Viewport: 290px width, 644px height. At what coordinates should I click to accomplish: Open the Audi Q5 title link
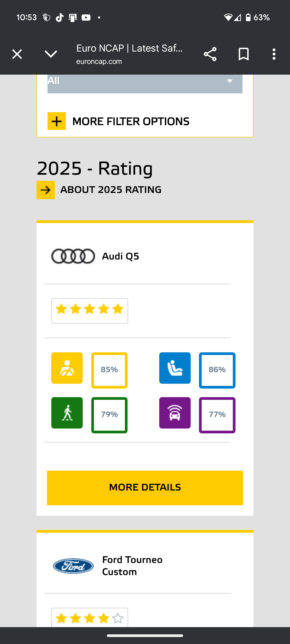[x=121, y=256]
